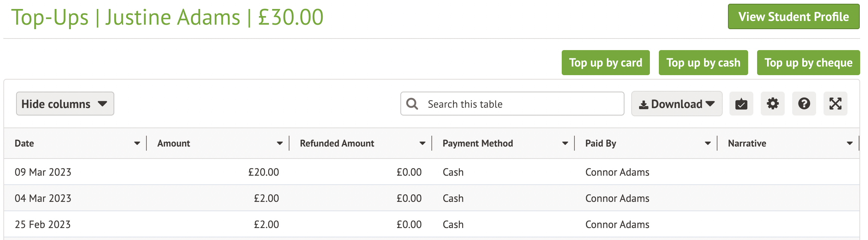Click View Student Profile button
This screenshot has height=240, width=868.
click(x=793, y=17)
